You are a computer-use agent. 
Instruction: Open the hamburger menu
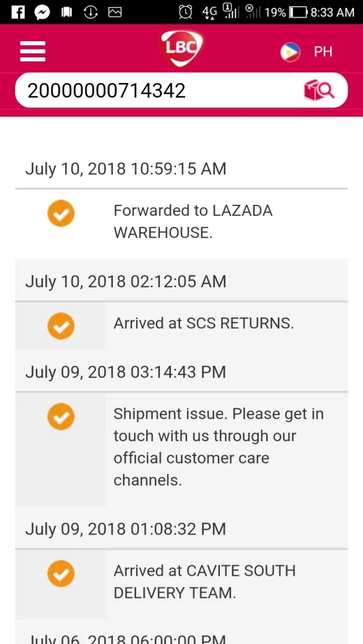click(32, 52)
